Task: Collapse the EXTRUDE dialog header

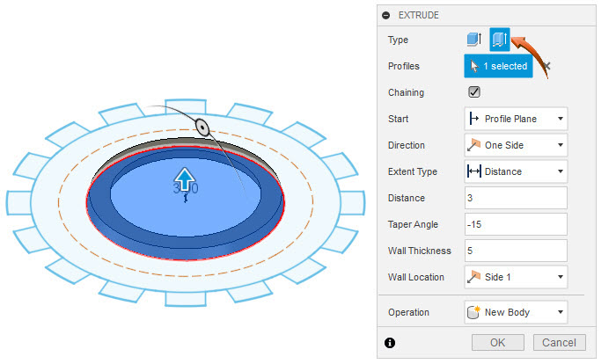Action: tap(387, 15)
